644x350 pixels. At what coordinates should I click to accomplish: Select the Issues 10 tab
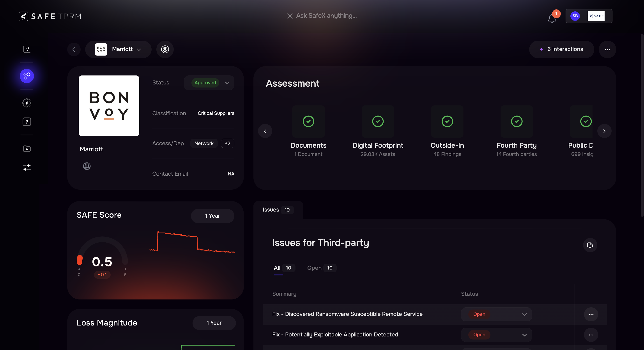tap(278, 210)
